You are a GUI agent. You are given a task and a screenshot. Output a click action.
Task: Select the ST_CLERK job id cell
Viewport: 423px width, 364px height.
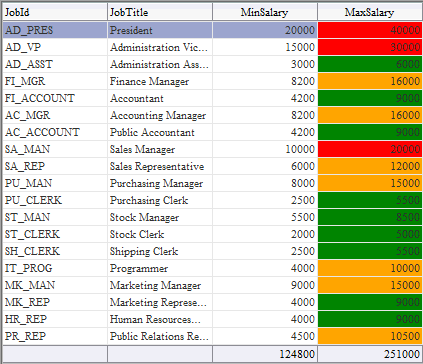[55, 234]
